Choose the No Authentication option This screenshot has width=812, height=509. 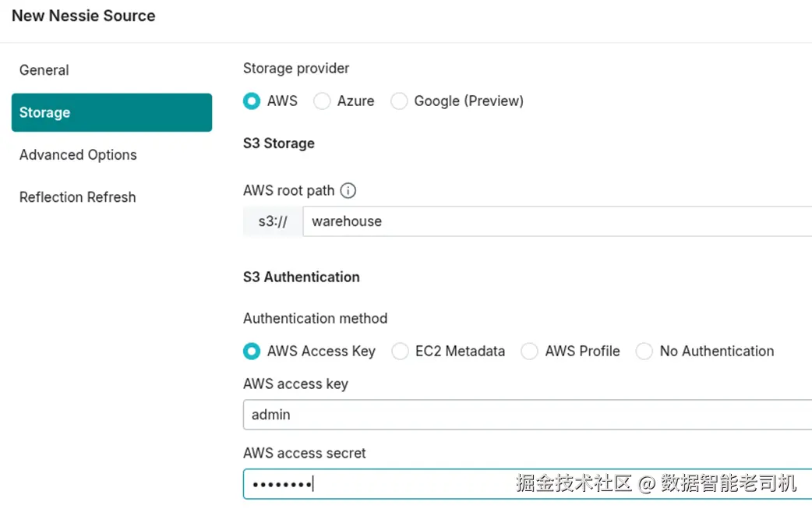click(x=644, y=352)
